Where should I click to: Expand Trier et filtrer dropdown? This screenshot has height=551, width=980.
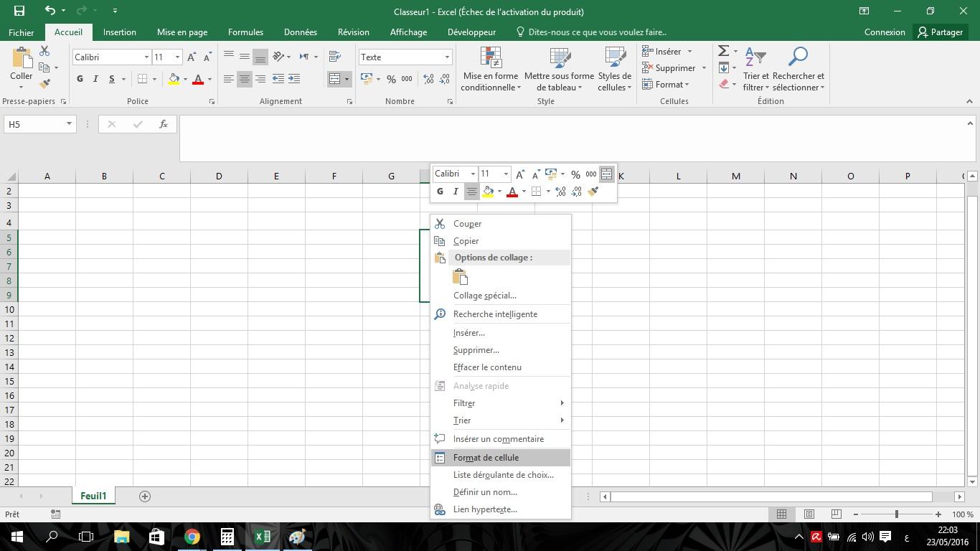coord(755,70)
